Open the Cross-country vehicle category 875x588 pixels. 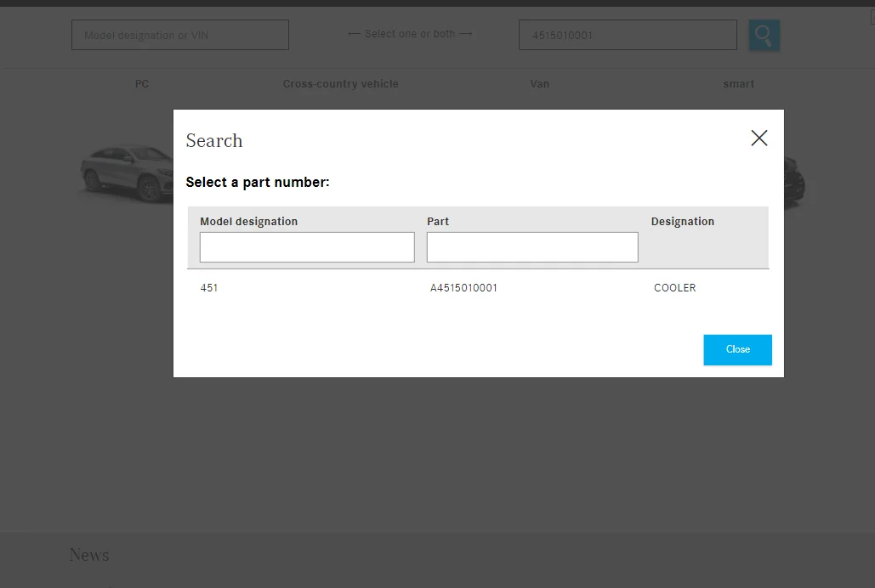click(340, 83)
